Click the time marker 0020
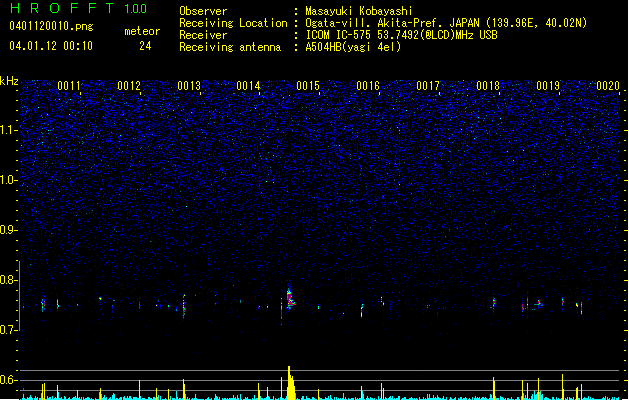Viewport: 629px width, 400px height. [608, 86]
